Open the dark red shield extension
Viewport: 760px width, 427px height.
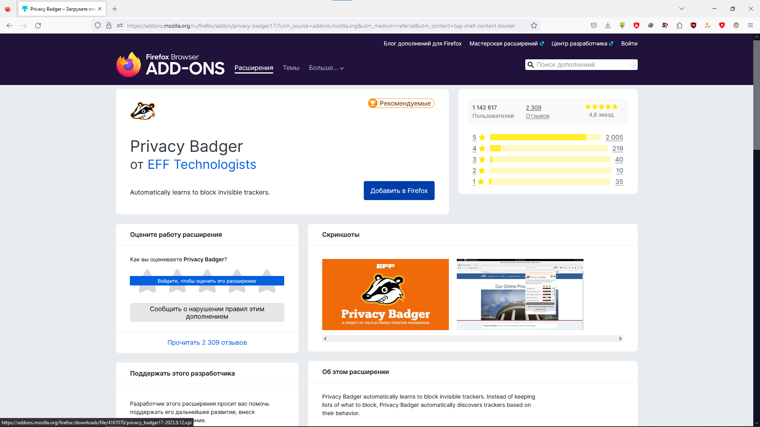pos(694,26)
